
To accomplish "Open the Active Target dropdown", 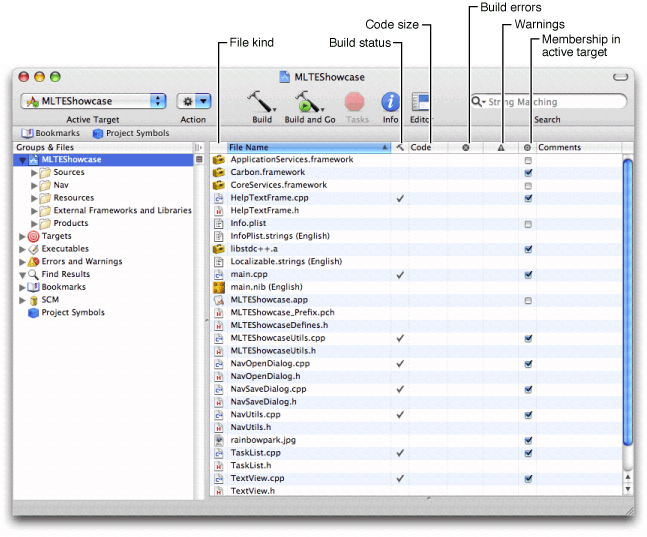I will point(92,101).
